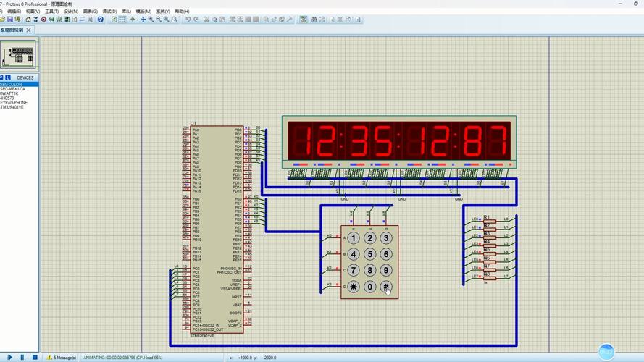
Task: Zoom to area magnifier icon
Action: 175,20
